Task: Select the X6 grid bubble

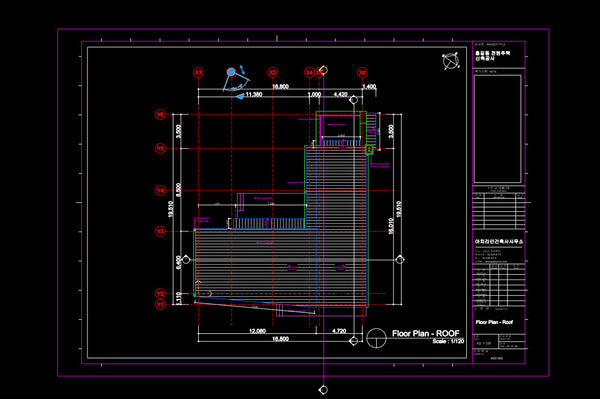Action: coord(362,72)
